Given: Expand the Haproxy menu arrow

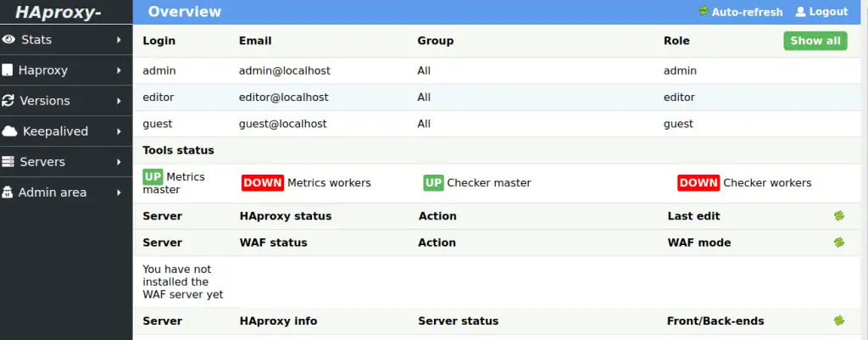Looking at the screenshot, I should pos(119,70).
